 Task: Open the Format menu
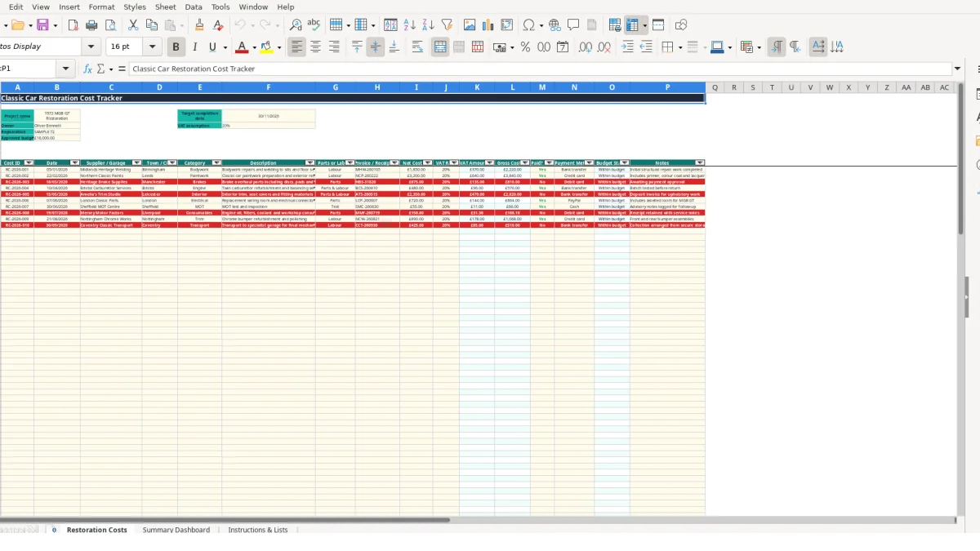[x=101, y=7]
